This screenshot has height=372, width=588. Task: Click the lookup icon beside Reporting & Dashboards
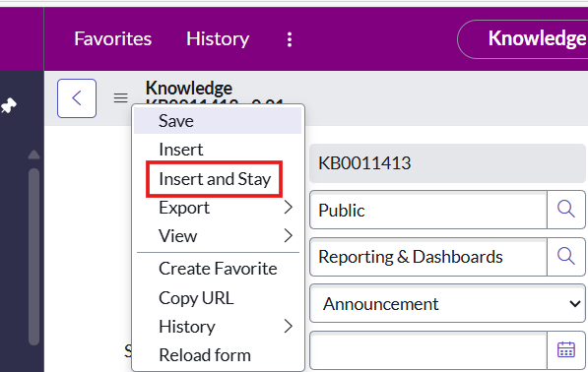point(566,257)
